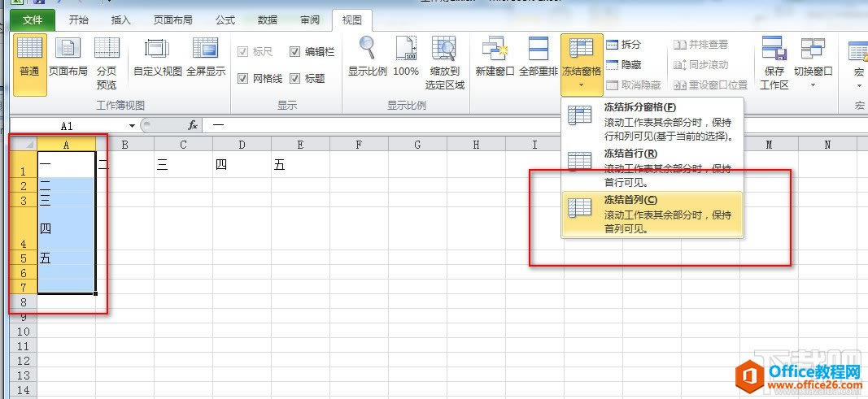This screenshot has width=868, height=399.
Task: Switch to Normal (普通) workbook view
Action: tap(29, 64)
